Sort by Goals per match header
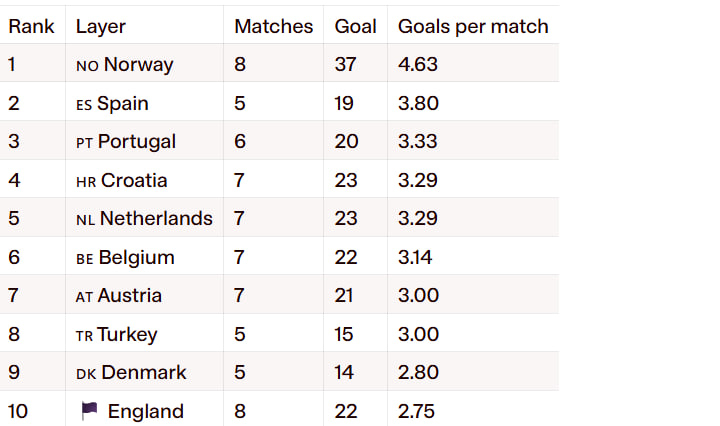The image size is (720, 426). coord(473,26)
